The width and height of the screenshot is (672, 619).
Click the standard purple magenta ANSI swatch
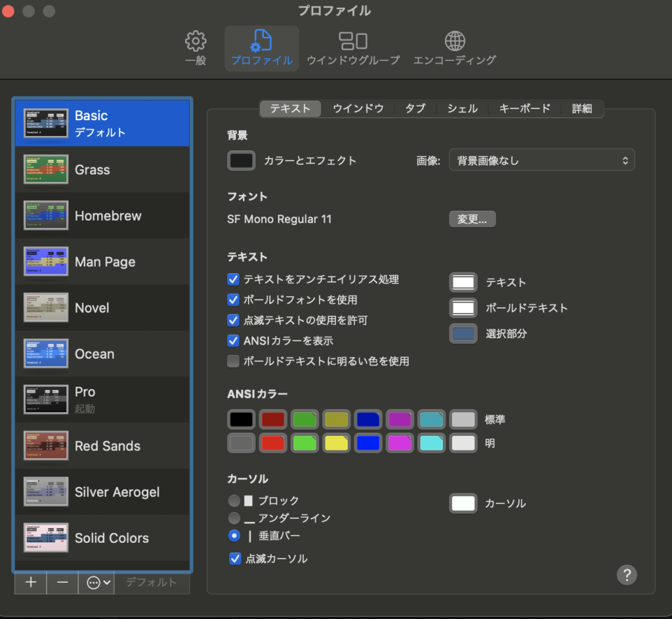tap(400, 419)
